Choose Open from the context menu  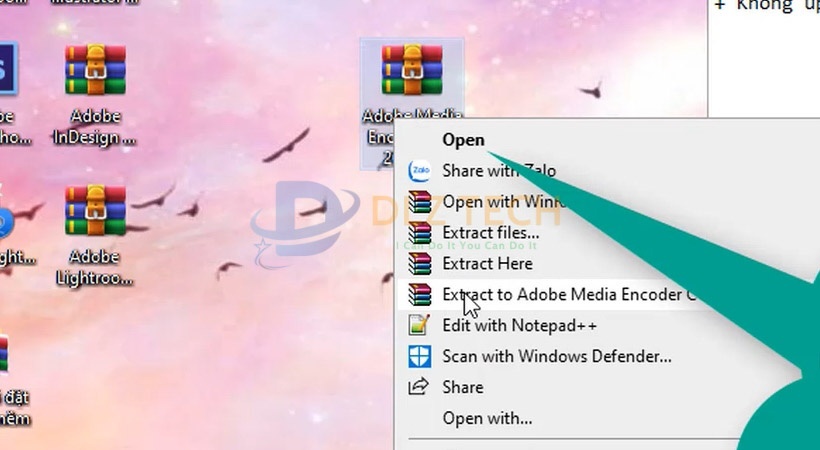[x=464, y=141]
